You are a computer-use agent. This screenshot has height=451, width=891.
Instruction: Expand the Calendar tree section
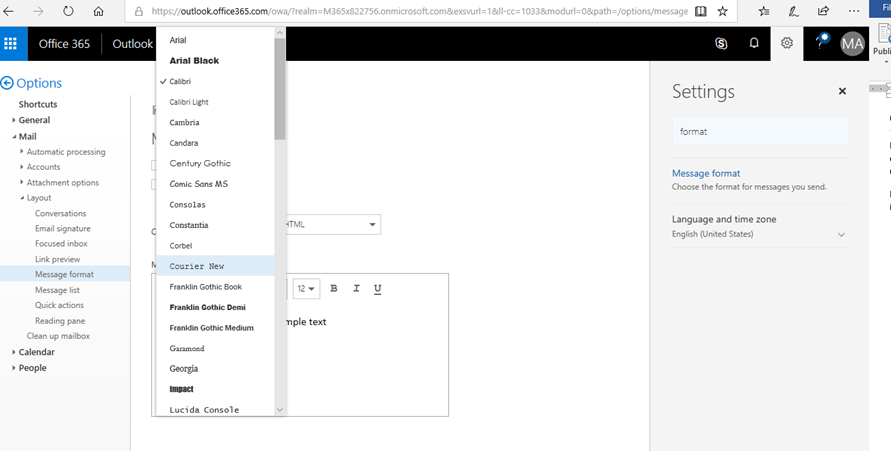pyautogui.click(x=14, y=352)
